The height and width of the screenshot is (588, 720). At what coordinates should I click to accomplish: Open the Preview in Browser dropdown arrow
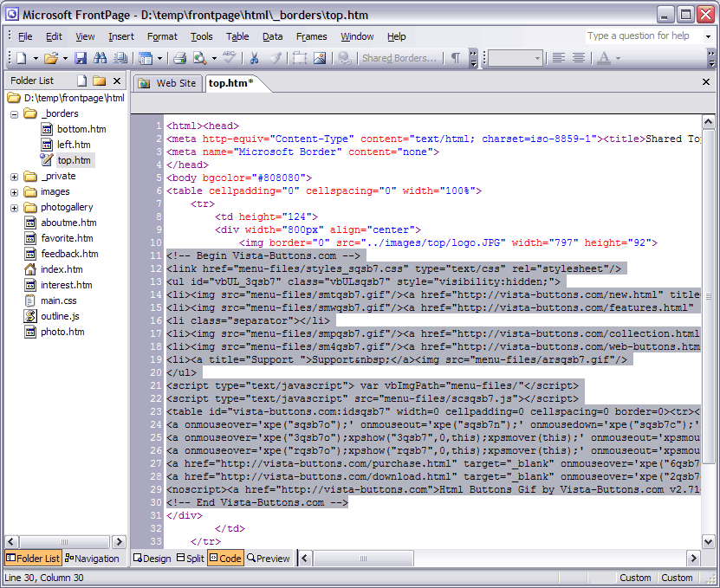pyautogui.click(x=214, y=58)
